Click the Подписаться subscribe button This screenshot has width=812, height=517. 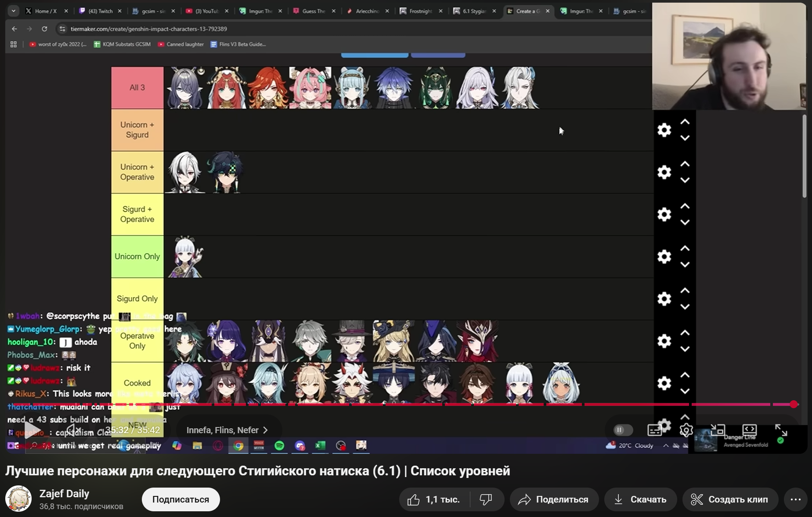click(180, 499)
